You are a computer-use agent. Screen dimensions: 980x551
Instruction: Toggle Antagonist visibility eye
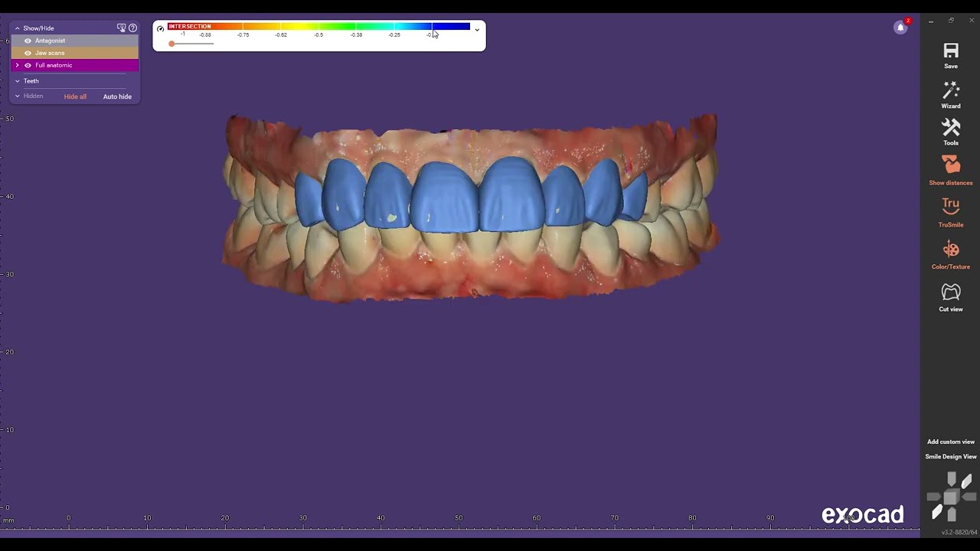click(x=28, y=41)
